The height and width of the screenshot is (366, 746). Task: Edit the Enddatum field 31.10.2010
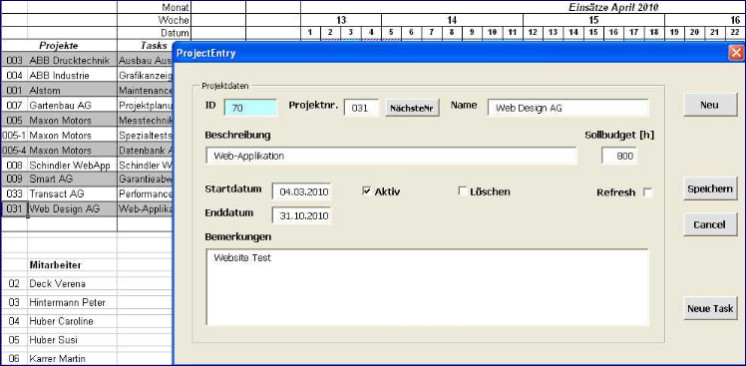click(x=302, y=215)
